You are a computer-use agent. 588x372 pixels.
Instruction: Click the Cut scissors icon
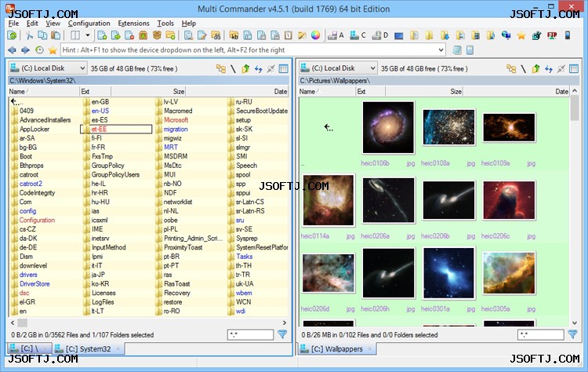click(29, 35)
